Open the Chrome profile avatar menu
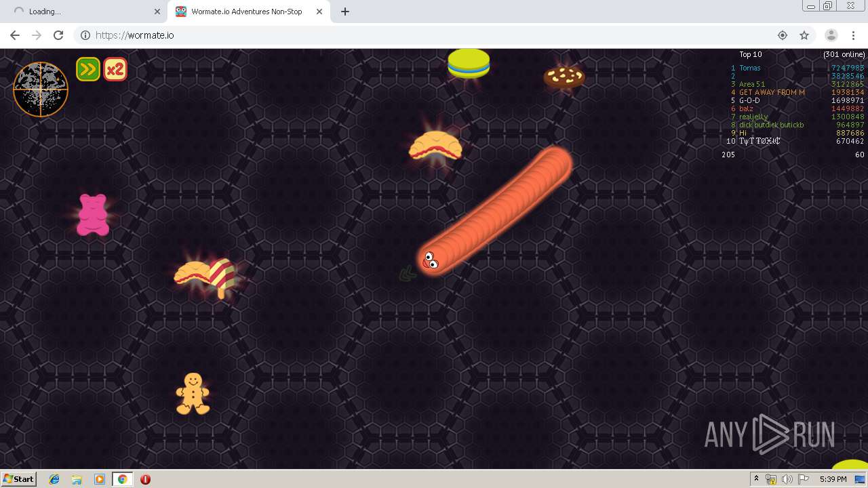868x488 pixels. [831, 35]
